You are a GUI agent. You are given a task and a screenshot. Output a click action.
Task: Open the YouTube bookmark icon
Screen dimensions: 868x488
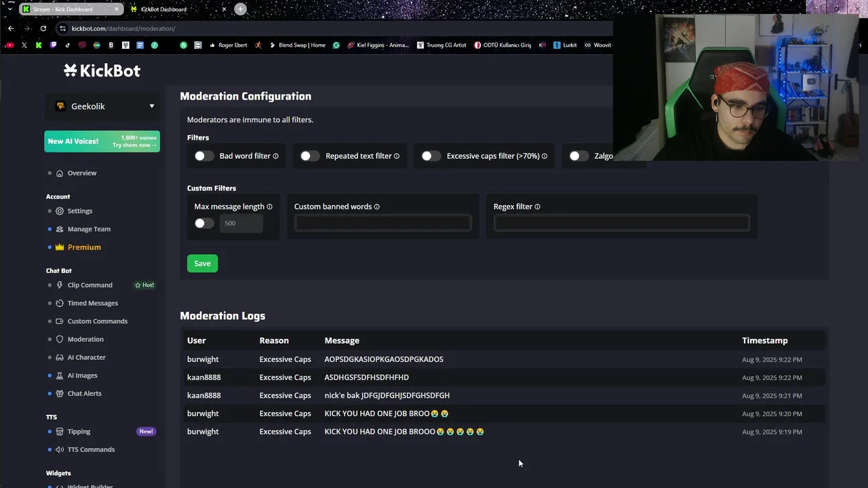tap(9, 45)
